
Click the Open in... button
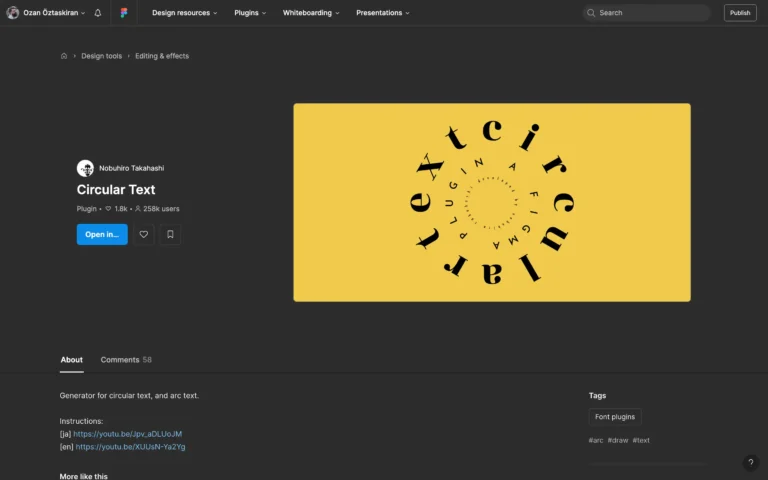102,235
